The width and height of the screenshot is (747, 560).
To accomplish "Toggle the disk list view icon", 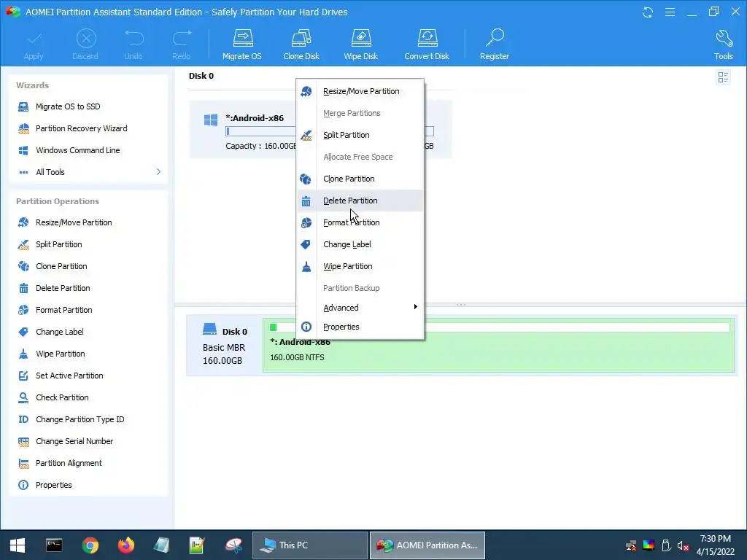I will click(723, 77).
